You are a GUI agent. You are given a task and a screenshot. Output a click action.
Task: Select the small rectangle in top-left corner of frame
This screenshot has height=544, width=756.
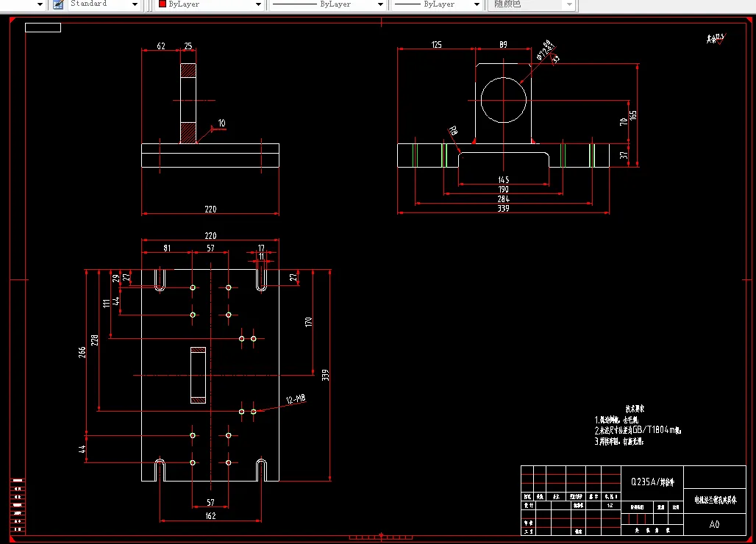pyautogui.click(x=43, y=28)
